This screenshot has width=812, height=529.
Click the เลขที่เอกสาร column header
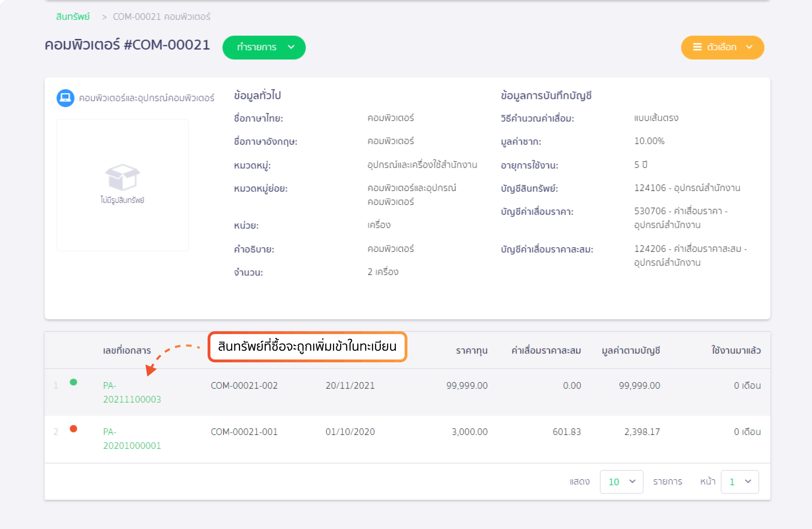coord(127,351)
